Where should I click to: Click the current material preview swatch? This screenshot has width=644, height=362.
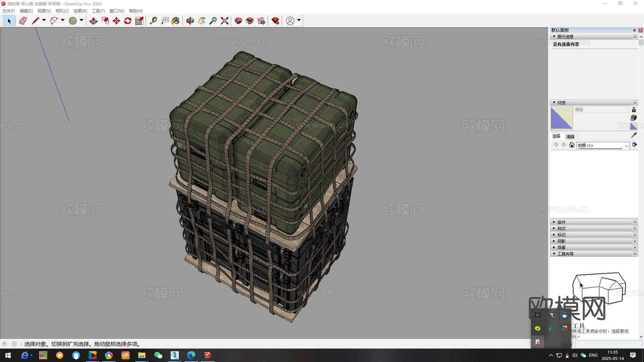[562, 118]
